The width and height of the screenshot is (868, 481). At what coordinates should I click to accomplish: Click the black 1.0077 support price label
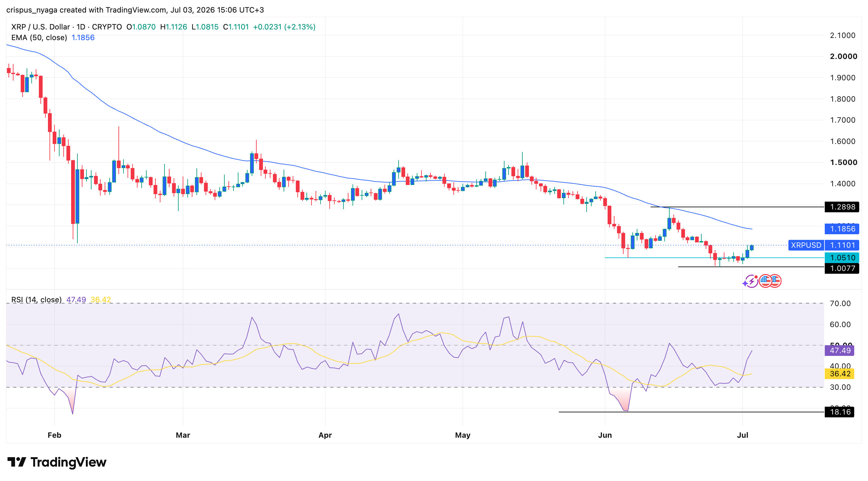click(842, 268)
